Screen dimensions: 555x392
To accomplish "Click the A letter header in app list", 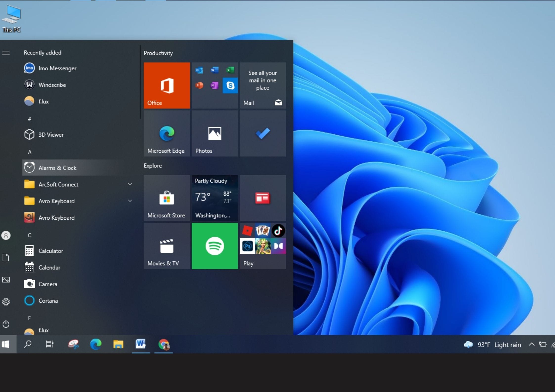I will (30, 152).
